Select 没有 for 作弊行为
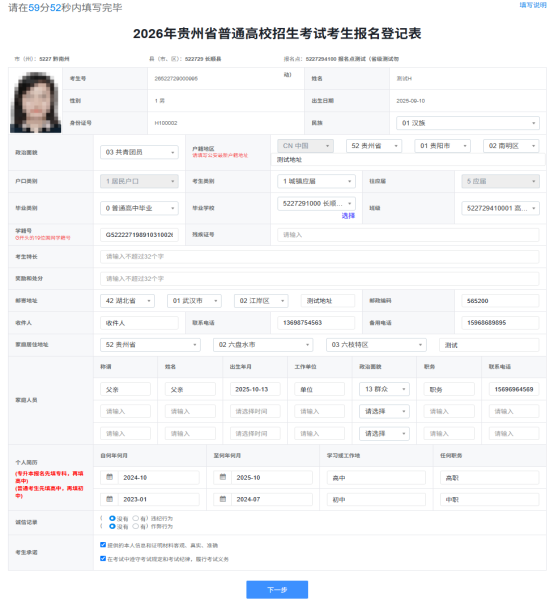This screenshot has width=554, height=606. click(x=112, y=526)
